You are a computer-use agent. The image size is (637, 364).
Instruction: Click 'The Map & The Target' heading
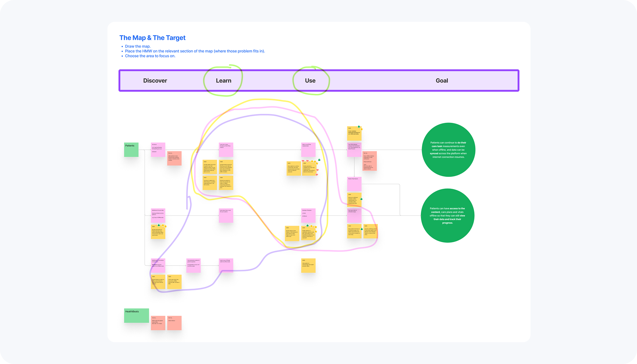tap(152, 38)
